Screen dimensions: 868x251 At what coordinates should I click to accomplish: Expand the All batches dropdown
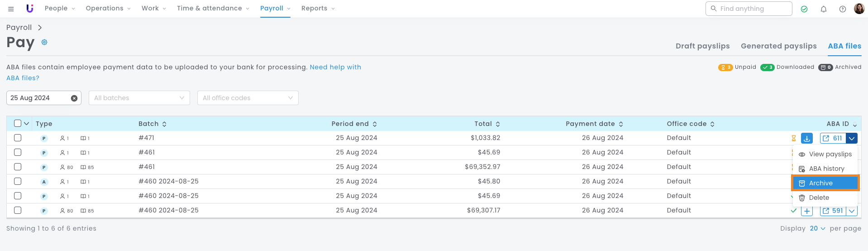139,98
